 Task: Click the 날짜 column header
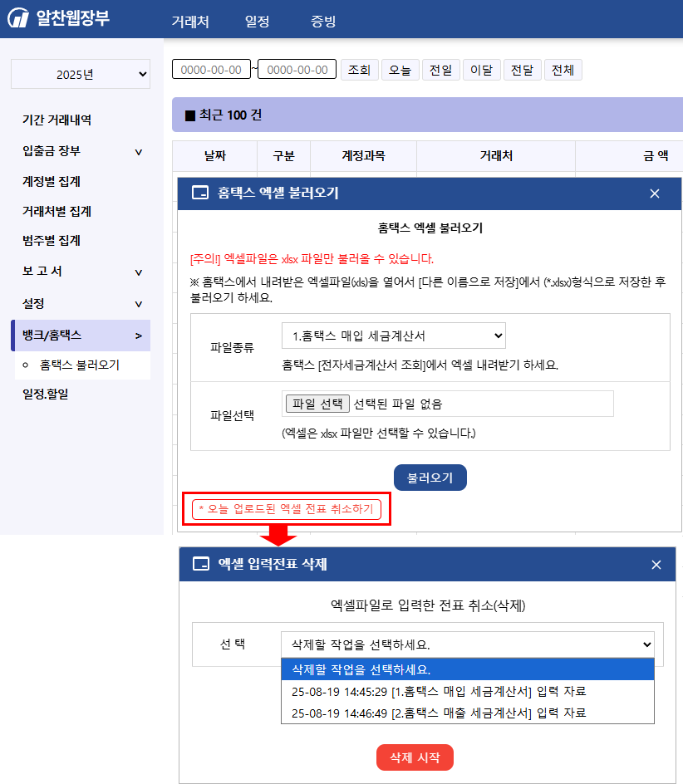(215, 156)
